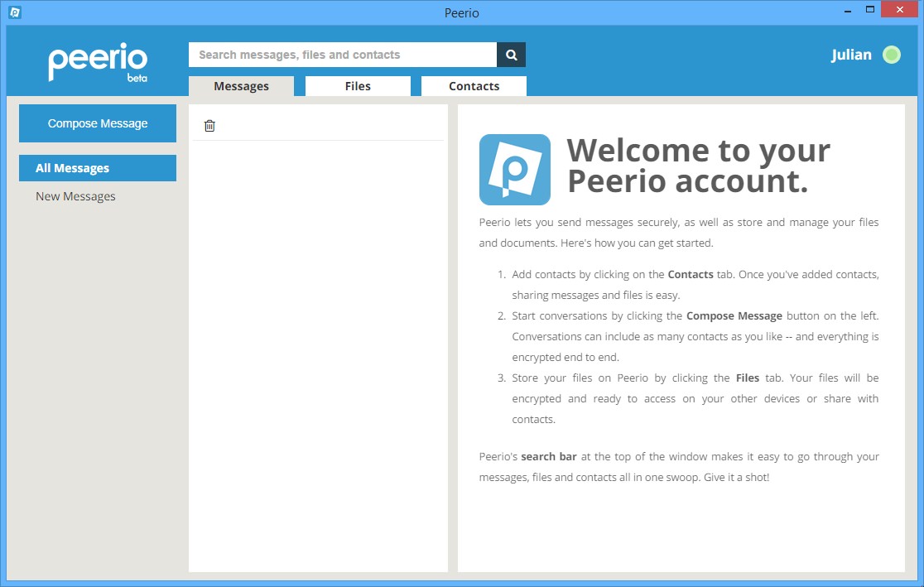This screenshot has width=924, height=587.
Task: Click the Compose Message button
Action: 97,122
